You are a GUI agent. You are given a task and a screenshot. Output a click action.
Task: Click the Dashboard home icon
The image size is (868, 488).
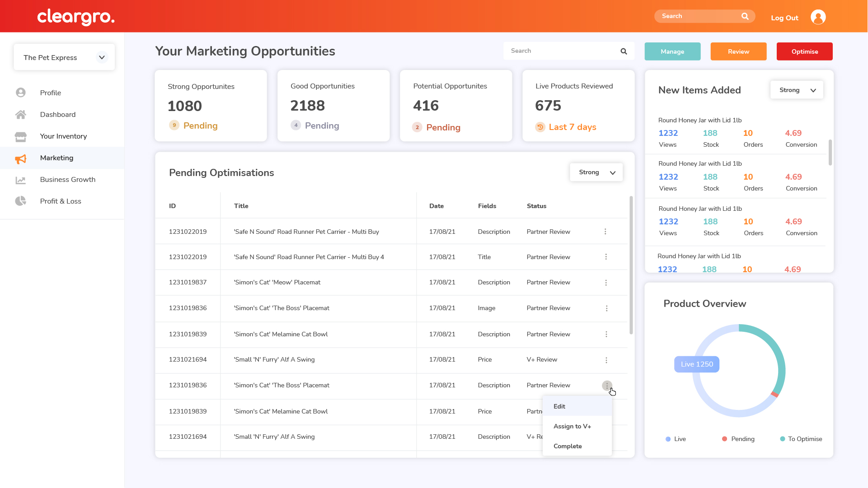tap(21, 115)
